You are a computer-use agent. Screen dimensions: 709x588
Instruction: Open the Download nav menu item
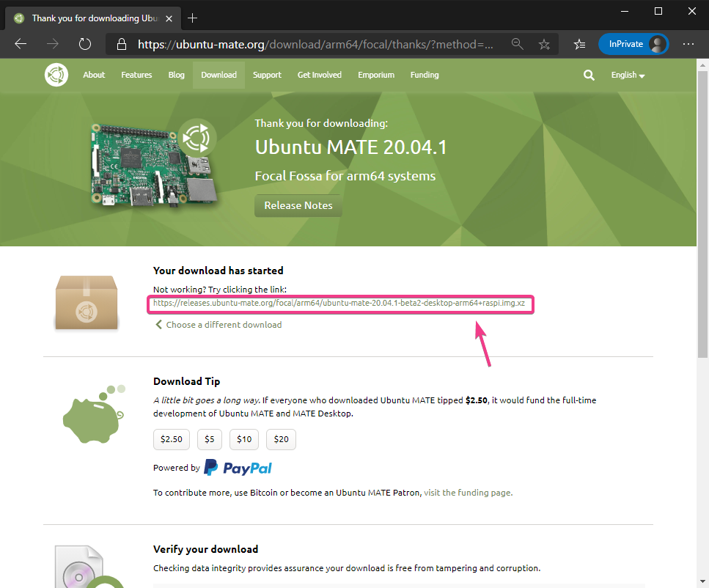click(218, 75)
